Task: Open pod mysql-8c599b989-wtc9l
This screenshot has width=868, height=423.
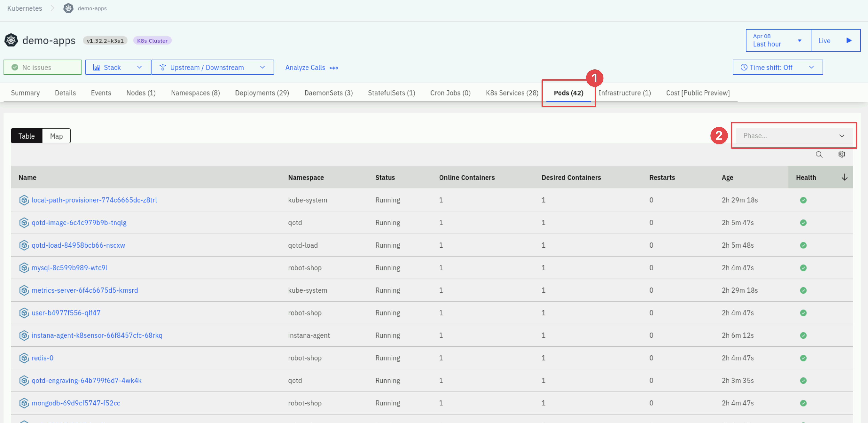Action: pyautogui.click(x=69, y=268)
